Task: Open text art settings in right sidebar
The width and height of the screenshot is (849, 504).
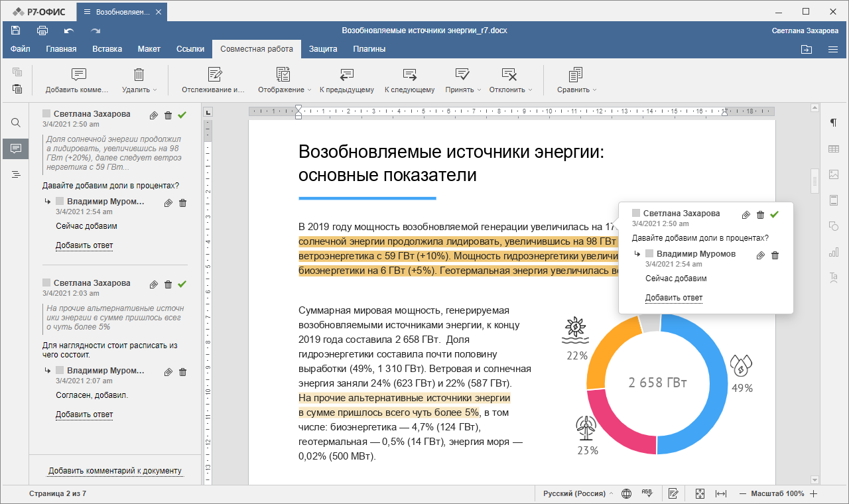Action: coord(834,277)
